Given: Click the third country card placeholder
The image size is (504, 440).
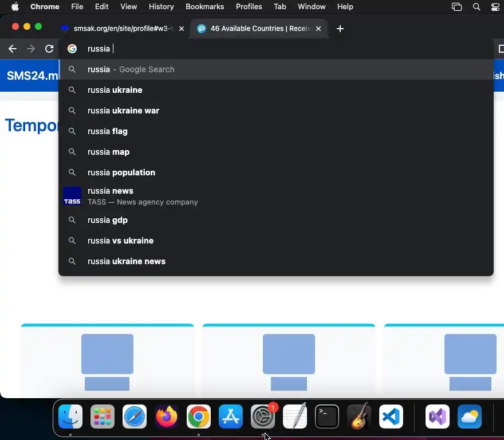Looking at the screenshot, I should [x=444, y=361].
